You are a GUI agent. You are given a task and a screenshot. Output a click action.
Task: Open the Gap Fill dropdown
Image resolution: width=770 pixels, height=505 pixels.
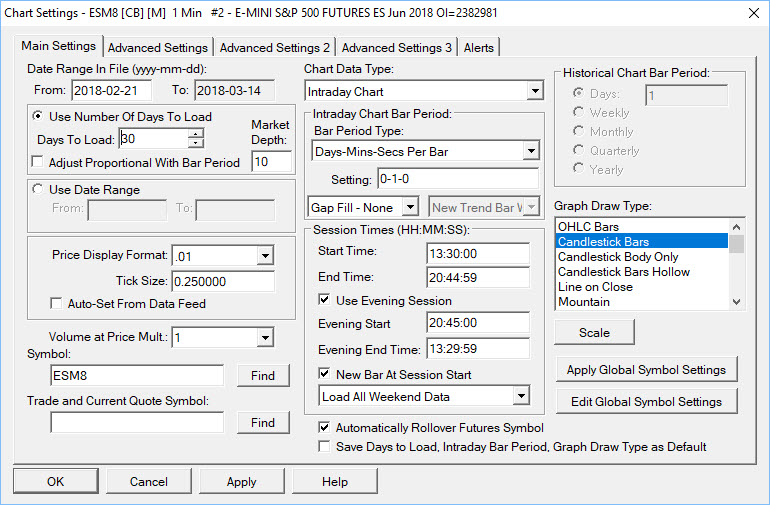tap(411, 207)
